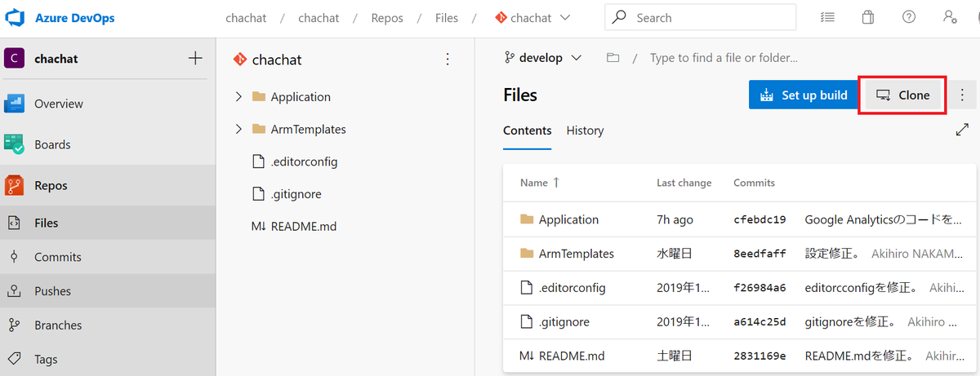Image resolution: width=980 pixels, height=376 pixels.
Task: Switch to the History tab
Action: point(585,130)
